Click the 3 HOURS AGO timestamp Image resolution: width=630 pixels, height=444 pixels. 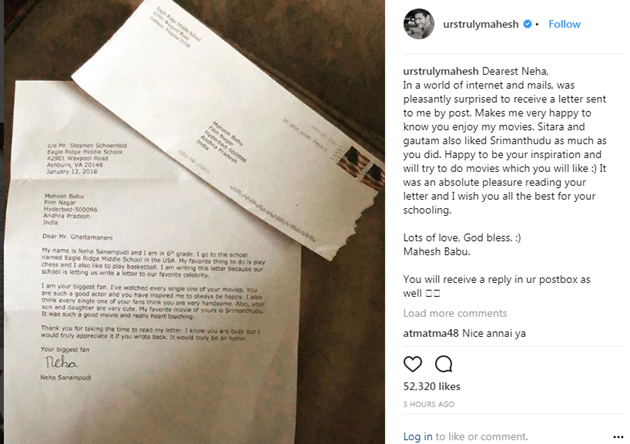[x=430, y=404]
